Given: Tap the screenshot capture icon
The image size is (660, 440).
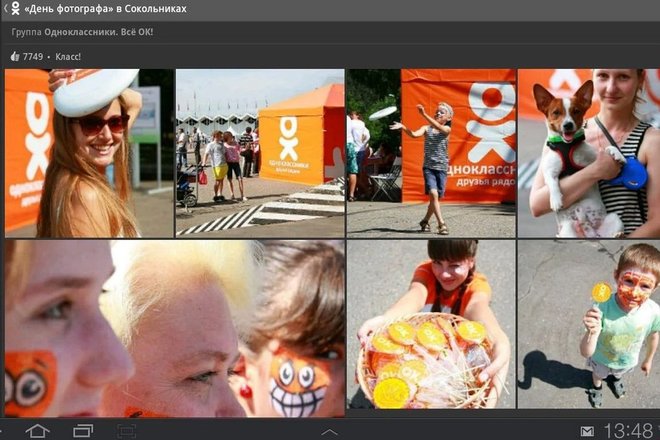Looking at the screenshot, I should (126, 431).
